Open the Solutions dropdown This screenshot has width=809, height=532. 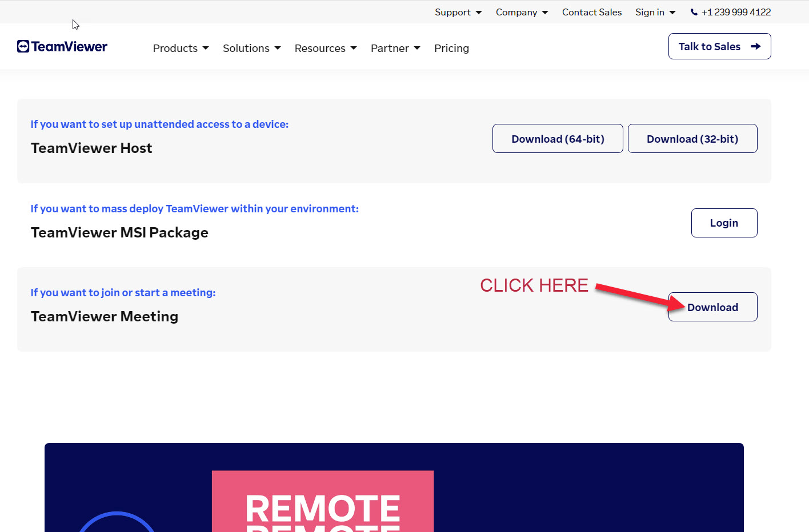[x=251, y=48]
